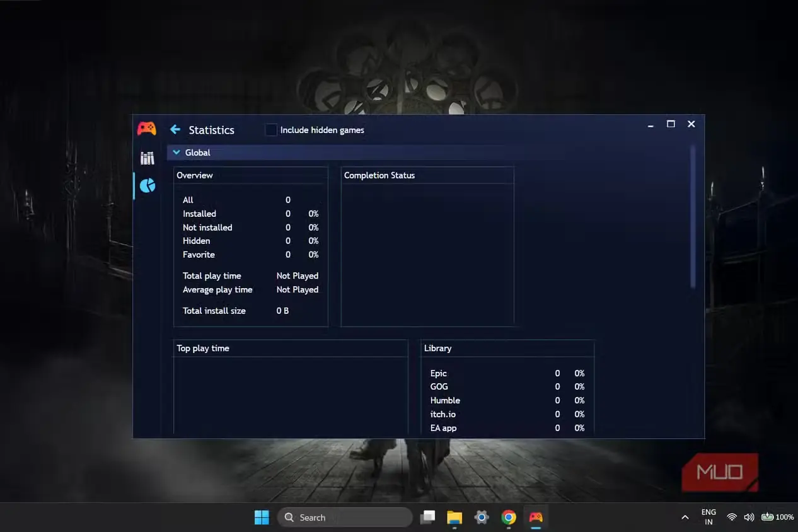The height and width of the screenshot is (532, 798).
Task: Click the GOG library row
Action: pos(507,386)
